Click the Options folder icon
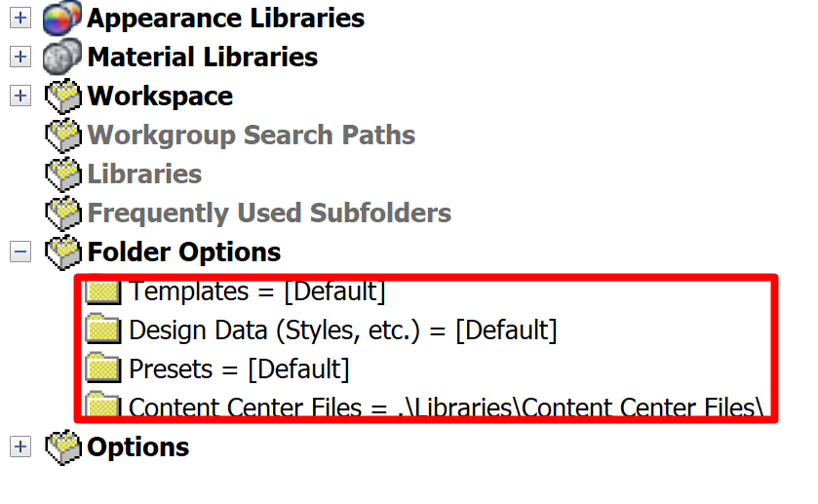The image size is (818, 504). (63, 447)
